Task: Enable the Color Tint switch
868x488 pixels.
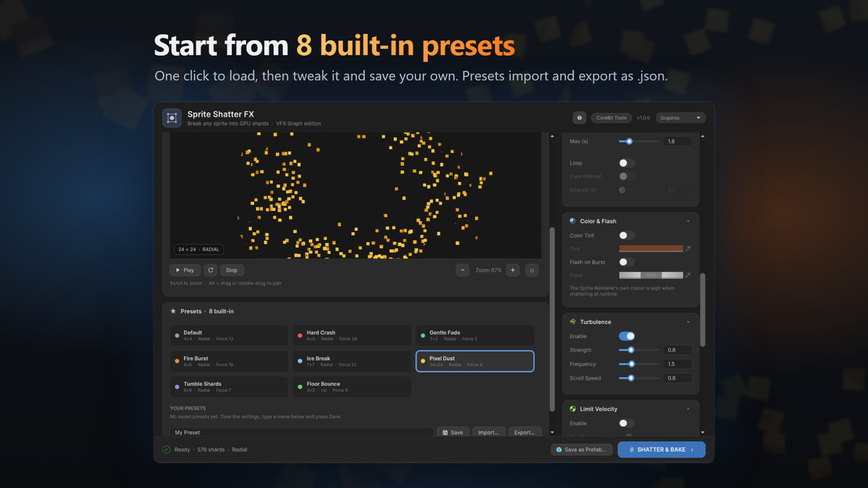Action: [x=626, y=236]
